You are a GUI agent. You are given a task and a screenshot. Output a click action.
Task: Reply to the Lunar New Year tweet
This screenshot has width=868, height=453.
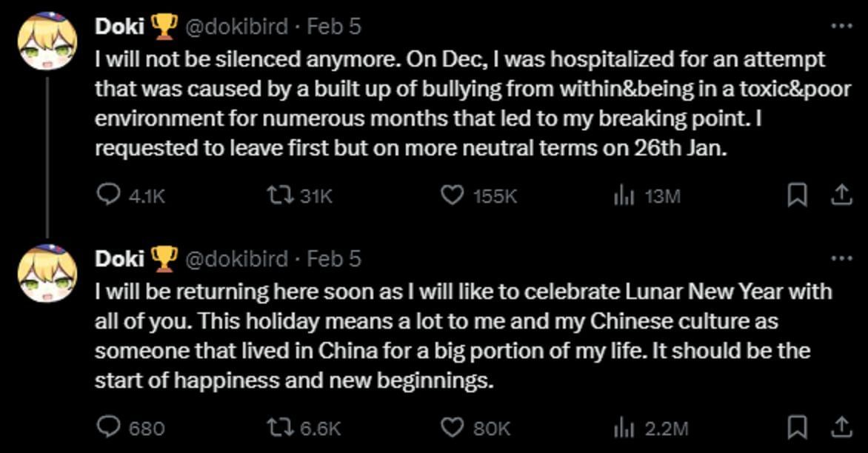click(x=110, y=427)
